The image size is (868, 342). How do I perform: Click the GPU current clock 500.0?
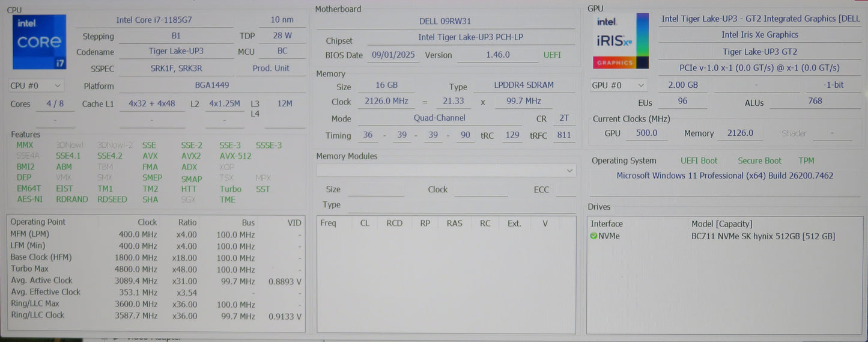[x=647, y=133]
